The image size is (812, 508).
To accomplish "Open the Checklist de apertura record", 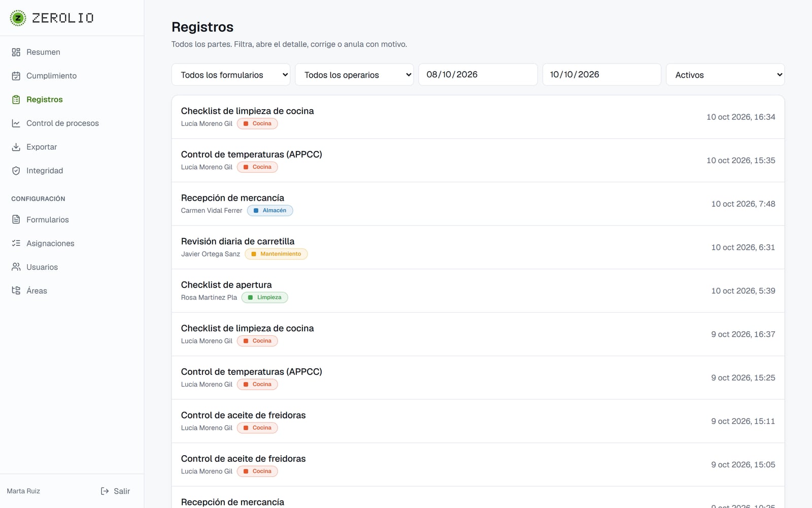I will tap(478, 291).
